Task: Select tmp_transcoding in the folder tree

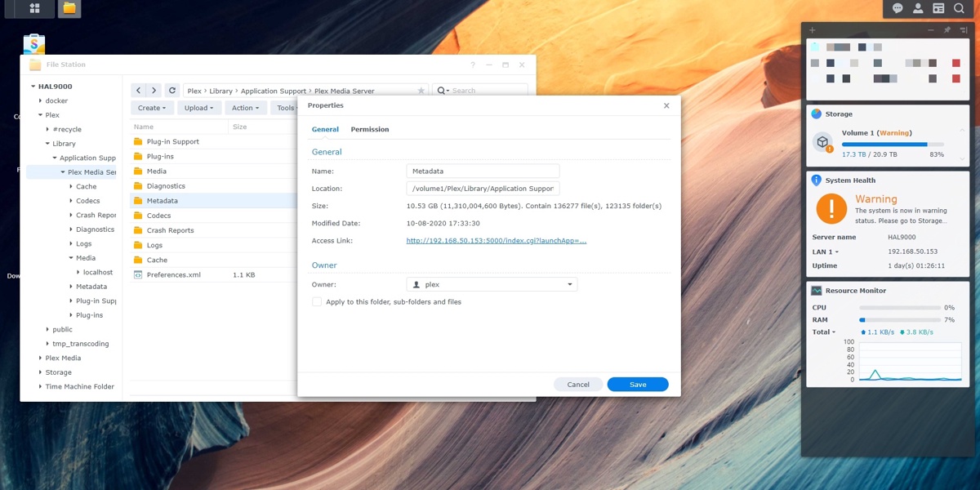Action: pyautogui.click(x=80, y=344)
